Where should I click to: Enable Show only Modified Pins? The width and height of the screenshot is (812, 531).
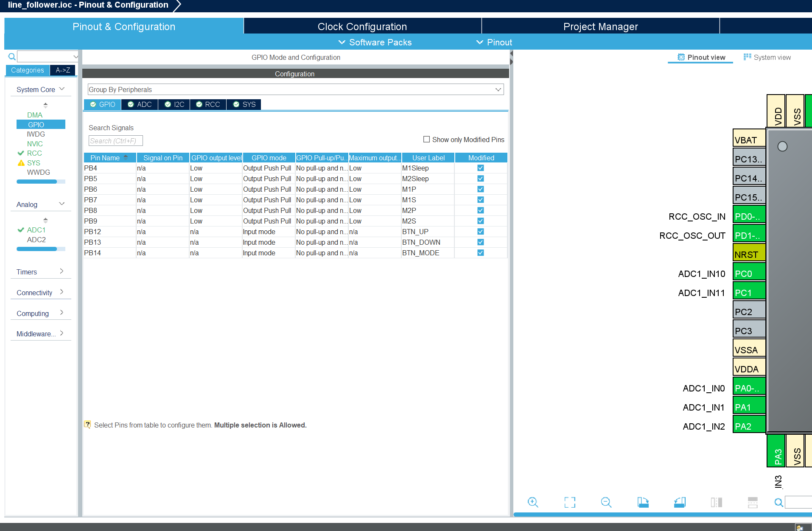[426, 139]
